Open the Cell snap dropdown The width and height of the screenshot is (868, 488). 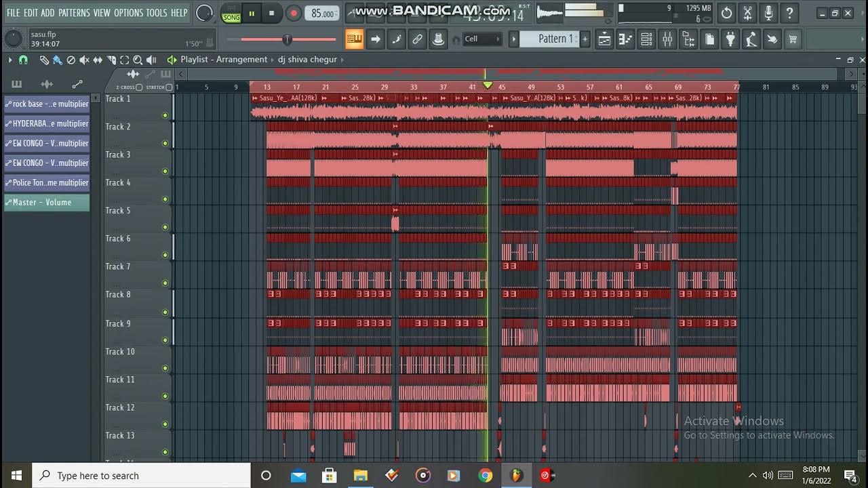coord(482,39)
